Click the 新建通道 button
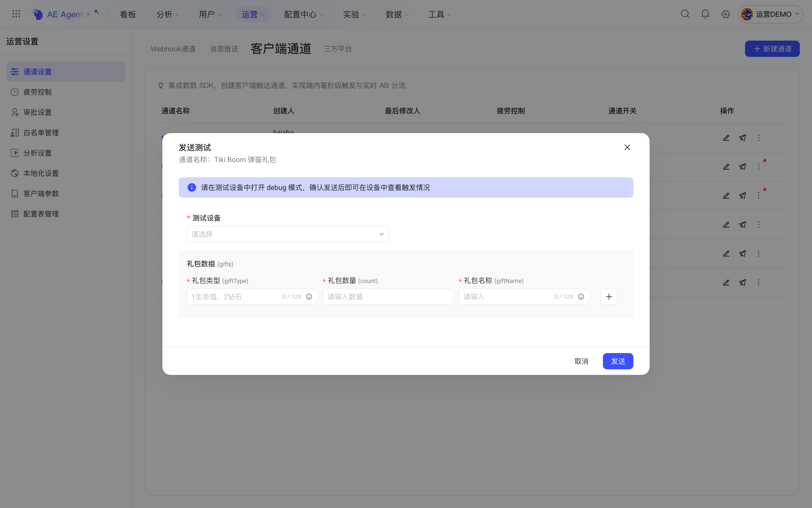The width and height of the screenshot is (812, 508). 772,49
